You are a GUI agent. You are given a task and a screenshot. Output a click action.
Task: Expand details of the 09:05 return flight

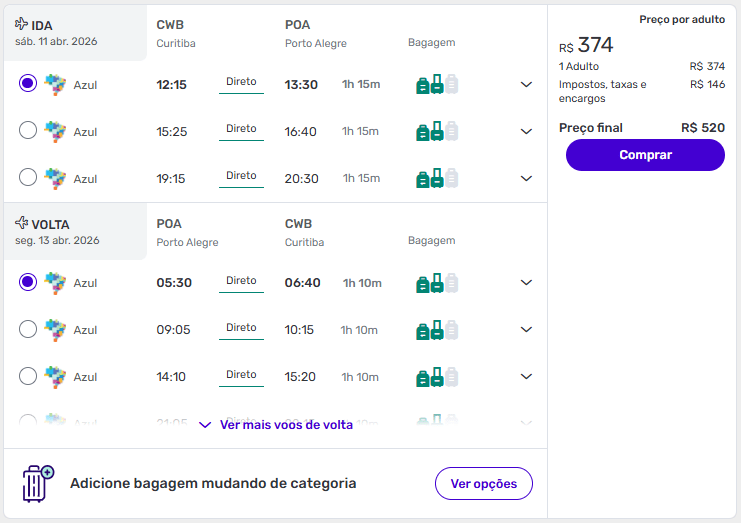[x=527, y=330]
